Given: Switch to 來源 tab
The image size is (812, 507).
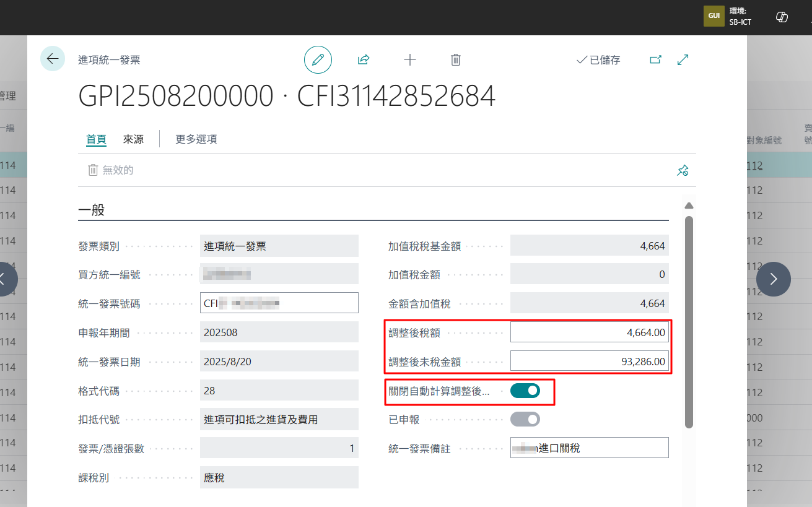Looking at the screenshot, I should (133, 139).
